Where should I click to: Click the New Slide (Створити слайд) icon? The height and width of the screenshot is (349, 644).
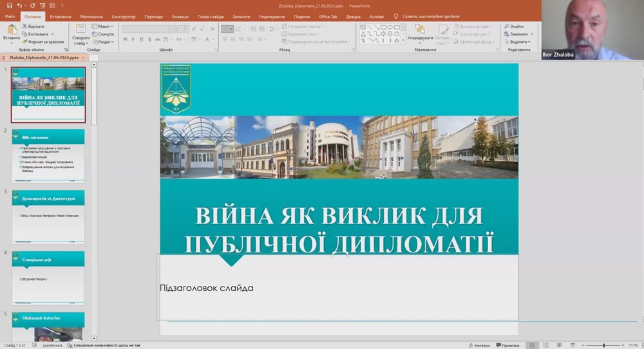tap(81, 29)
